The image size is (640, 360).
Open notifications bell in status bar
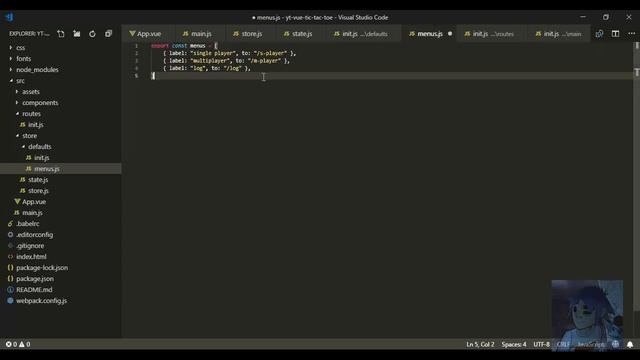pyautogui.click(x=630, y=344)
